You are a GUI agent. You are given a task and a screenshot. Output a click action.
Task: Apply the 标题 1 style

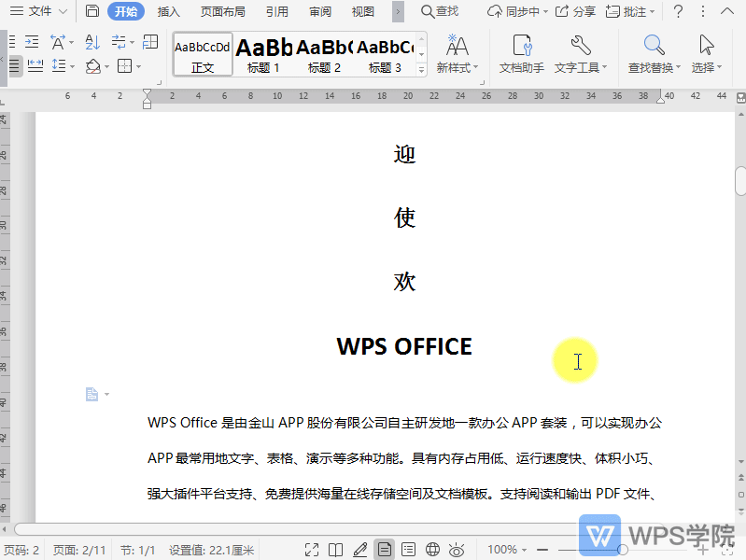point(263,54)
